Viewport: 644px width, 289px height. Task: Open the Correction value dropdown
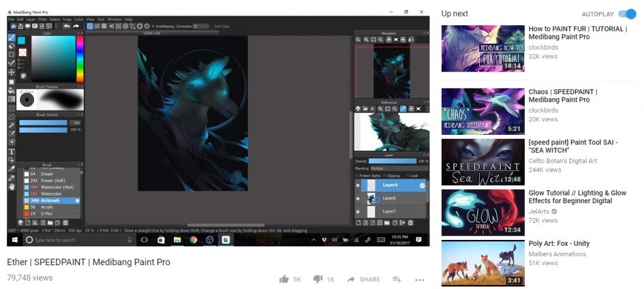point(201,26)
